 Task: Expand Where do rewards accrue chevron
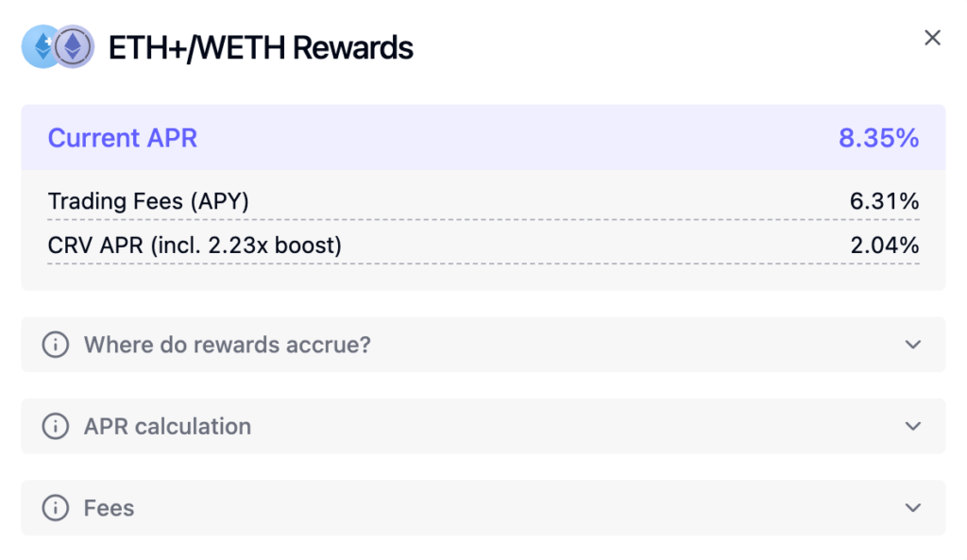(912, 345)
